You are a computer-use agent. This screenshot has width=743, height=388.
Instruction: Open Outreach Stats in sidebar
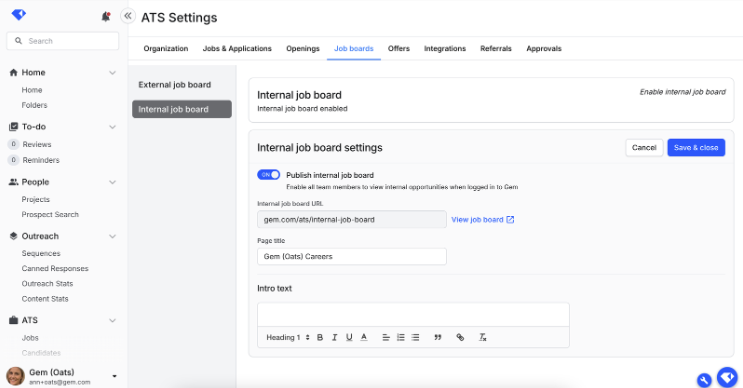tap(47, 284)
